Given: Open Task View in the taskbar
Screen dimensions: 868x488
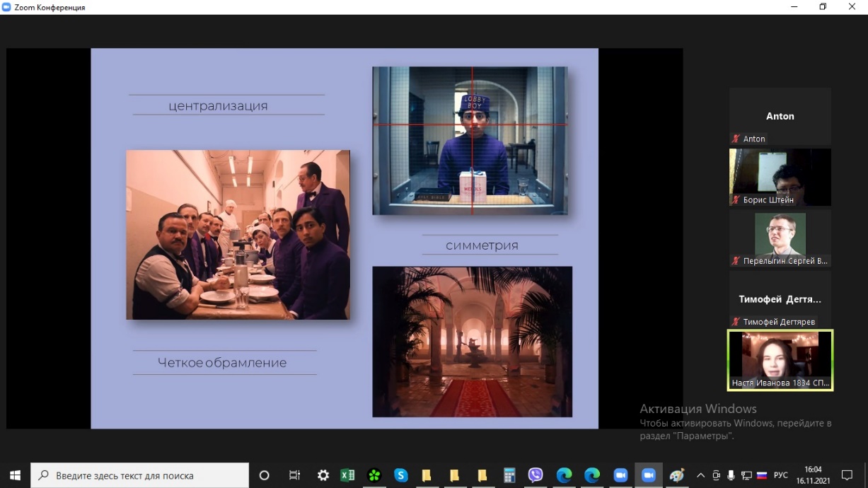Looking at the screenshot, I should [295, 475].
